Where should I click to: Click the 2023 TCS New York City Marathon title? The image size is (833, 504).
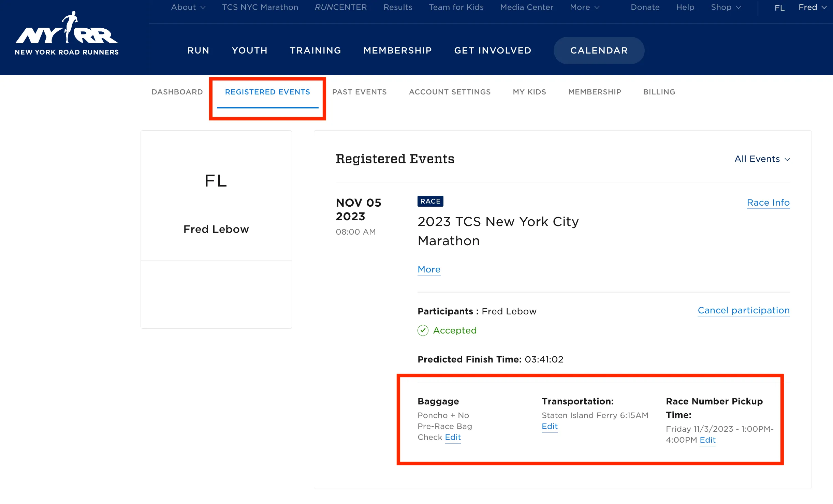[x=498, y=231]
